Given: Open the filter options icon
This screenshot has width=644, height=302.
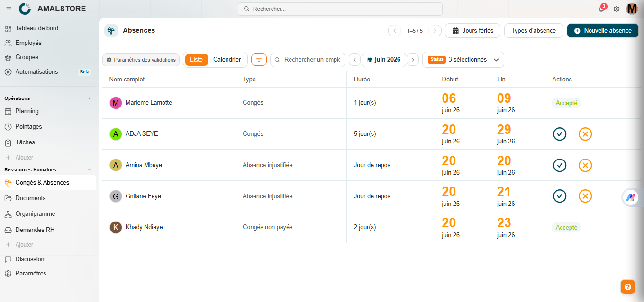Looking at the screenshot, I should pyautogui.click(x=259, y=60).
